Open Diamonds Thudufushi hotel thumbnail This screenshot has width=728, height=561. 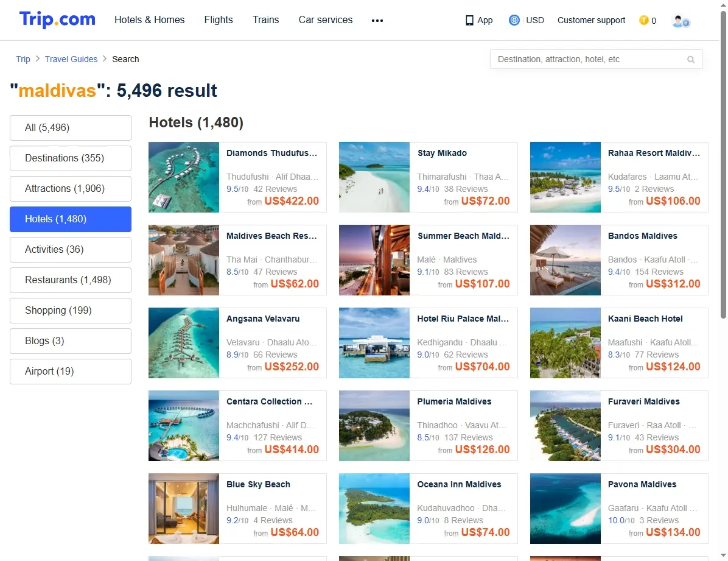pyautogui.click(x=184, y=177)
